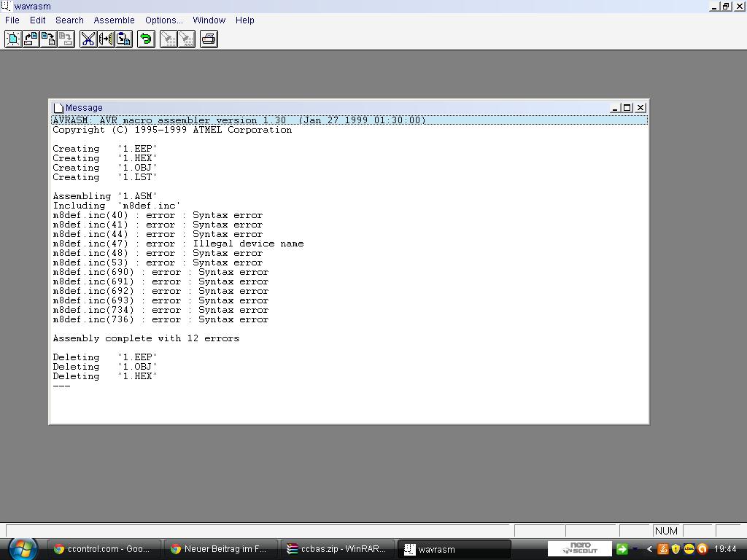Image resolution: width=747 pixels, height=560 pixels.
Task: Open the Options... menu
Action: click(164, 20)
